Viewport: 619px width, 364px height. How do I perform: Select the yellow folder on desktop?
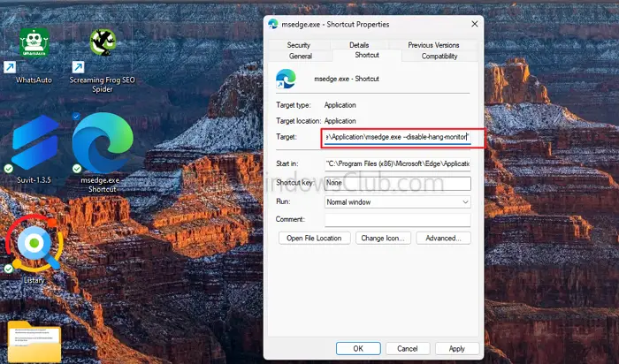pyautogui.click(x=34, y=342)
